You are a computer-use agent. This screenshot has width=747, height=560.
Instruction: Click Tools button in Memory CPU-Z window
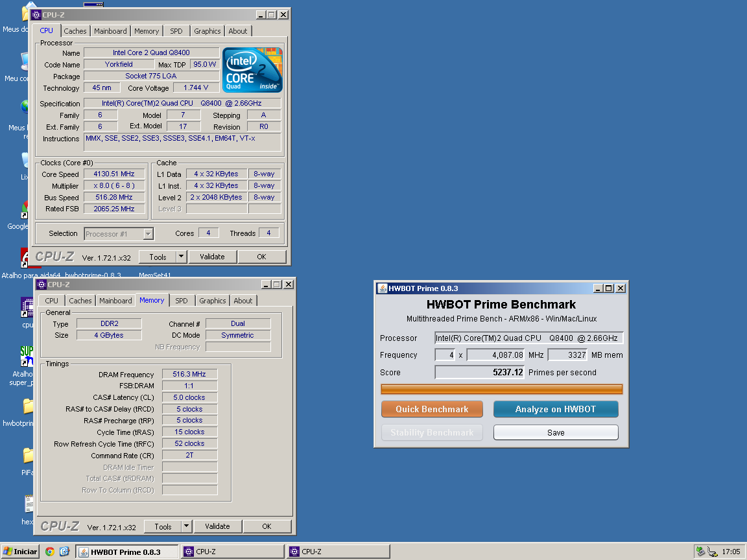tap(163, 526)
